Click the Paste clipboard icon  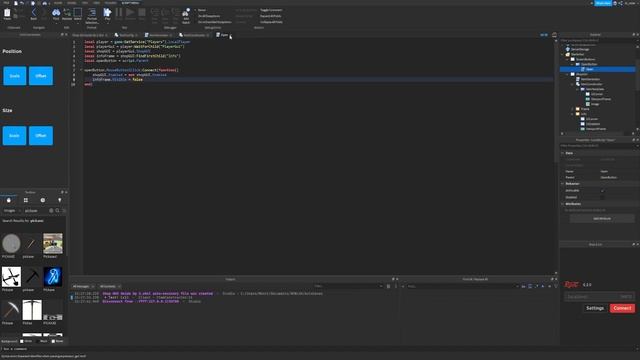(x=7, y=13)
